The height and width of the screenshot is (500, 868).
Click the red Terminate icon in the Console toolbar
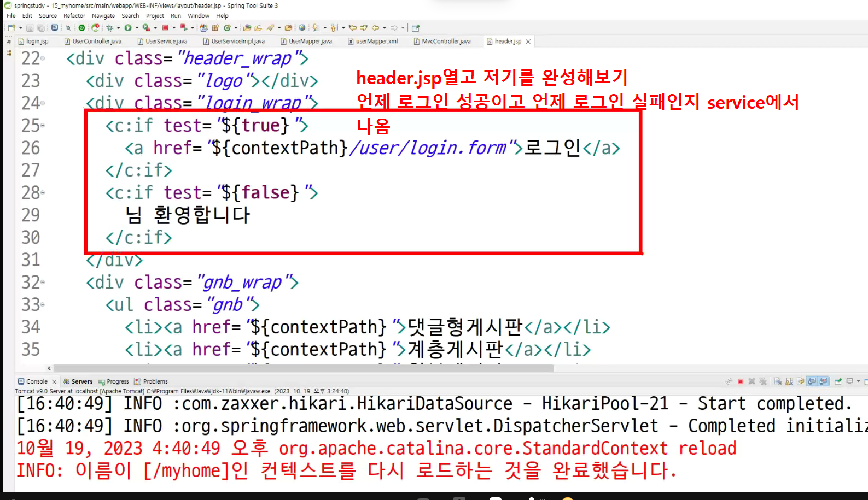point(741,381)
